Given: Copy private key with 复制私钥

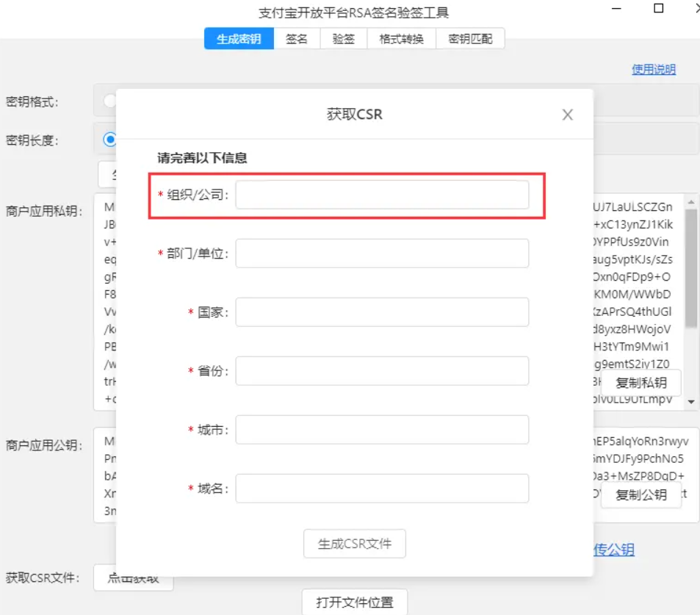Looking at the screenshot, I should pyautogui.click(x=641, y=383).
